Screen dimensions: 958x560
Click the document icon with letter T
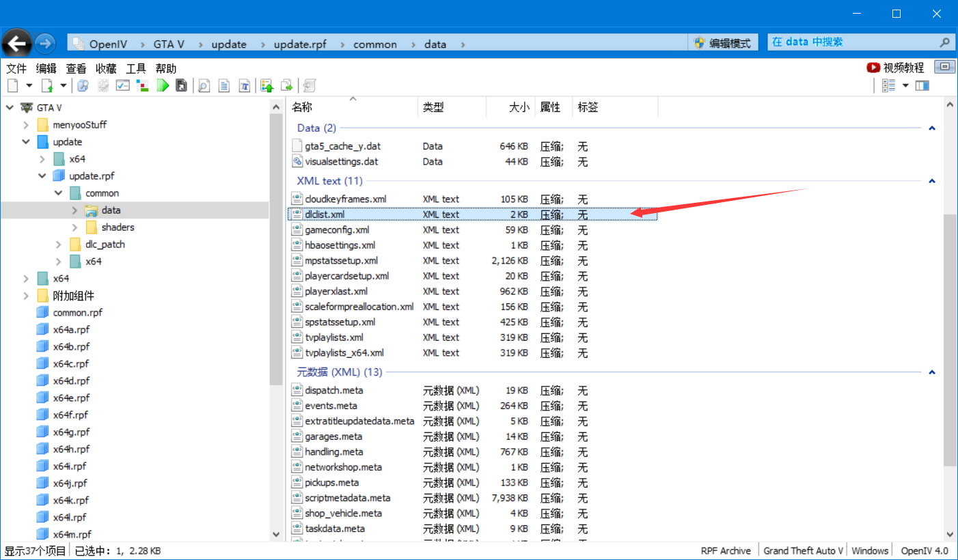(244, 85)
